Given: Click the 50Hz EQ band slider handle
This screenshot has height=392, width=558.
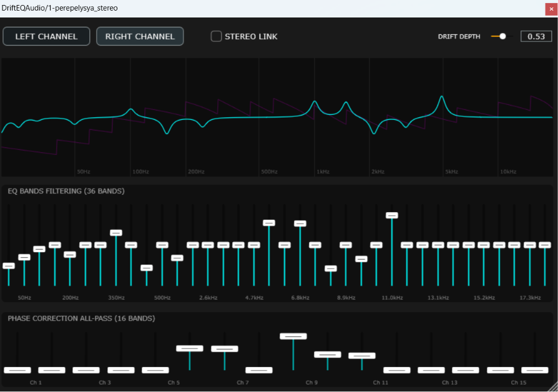Looking at the screenshot, I should point(24,257).
